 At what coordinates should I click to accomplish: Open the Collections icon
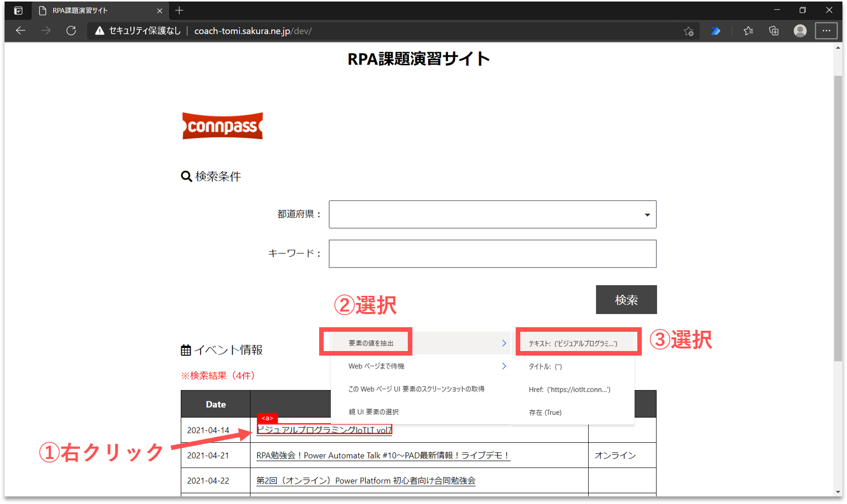point(774,31)
